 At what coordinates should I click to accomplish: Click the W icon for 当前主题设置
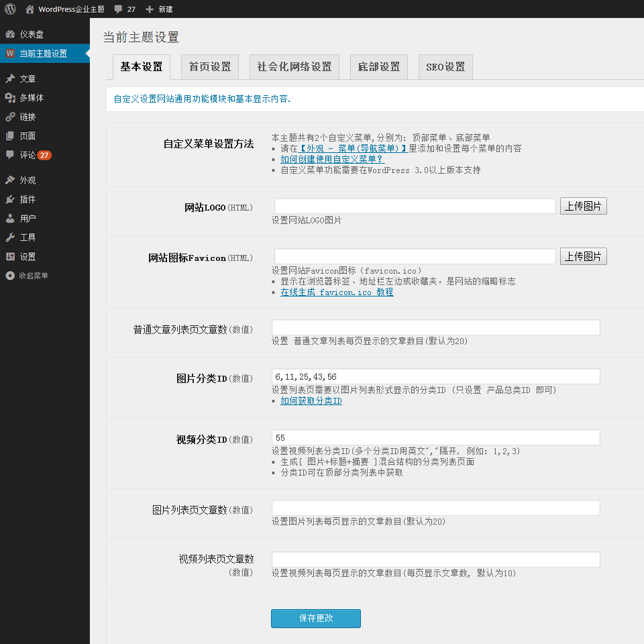[x=10, y=54]
